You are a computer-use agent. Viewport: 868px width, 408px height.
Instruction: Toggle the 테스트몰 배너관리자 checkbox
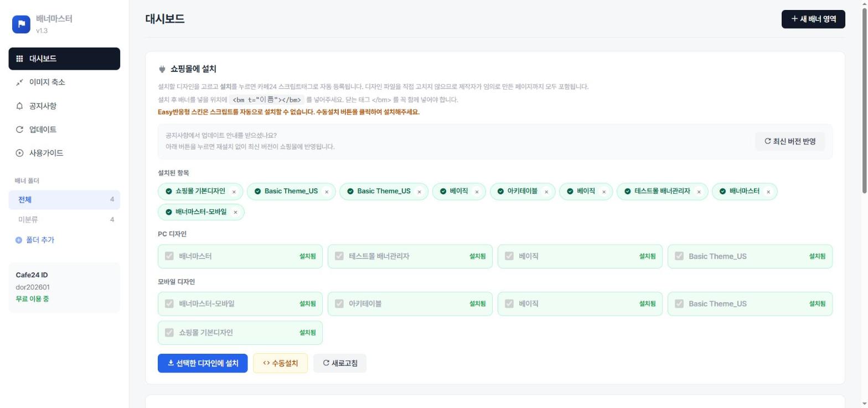pos(339,256)
